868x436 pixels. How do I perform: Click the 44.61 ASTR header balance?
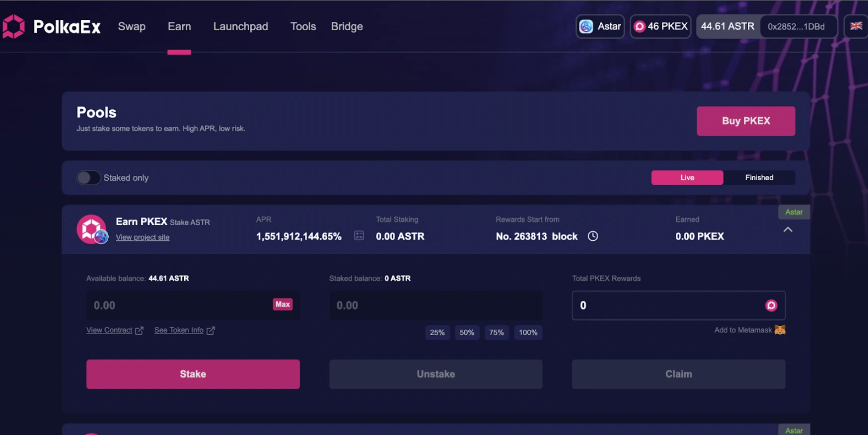tap(727, 26)
